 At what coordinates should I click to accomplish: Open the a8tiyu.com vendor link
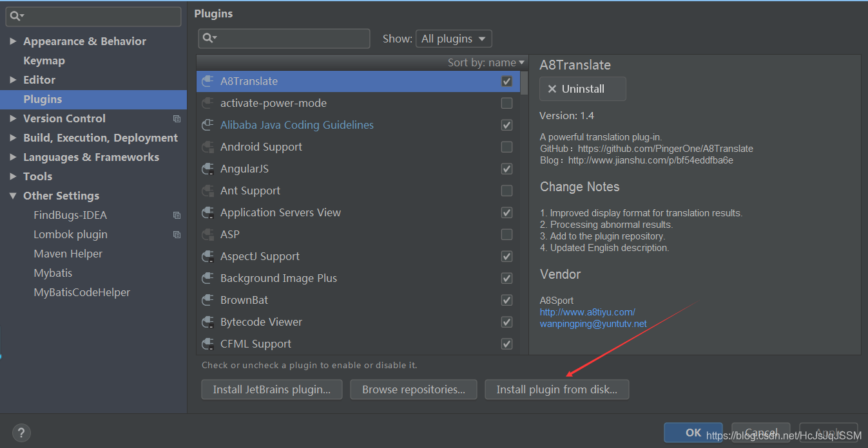[x=587, y=312]
